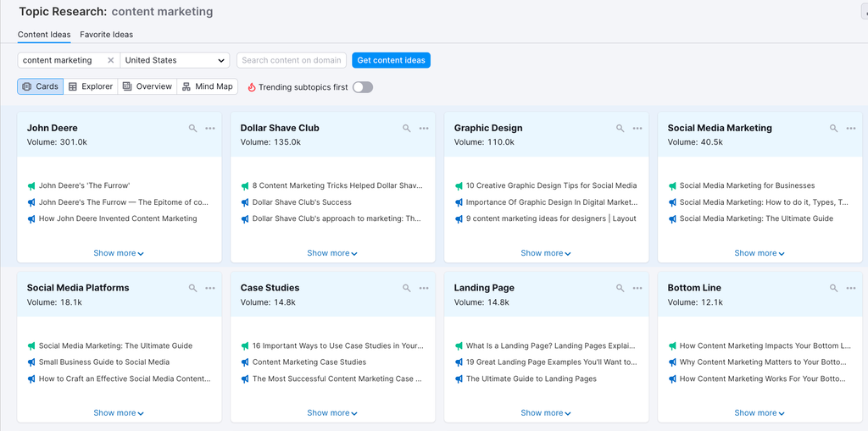The height and width of the screenshot is (431, 868).
Task: Open 16 Important Ways to Use Case Studies
Action: tap(337, 345)
